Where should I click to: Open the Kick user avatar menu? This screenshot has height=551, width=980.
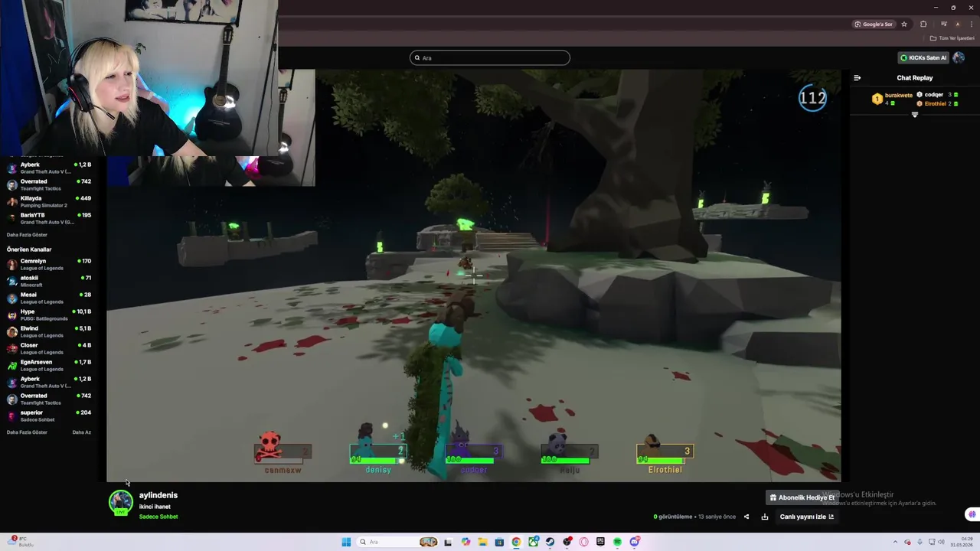pos(959,57)
